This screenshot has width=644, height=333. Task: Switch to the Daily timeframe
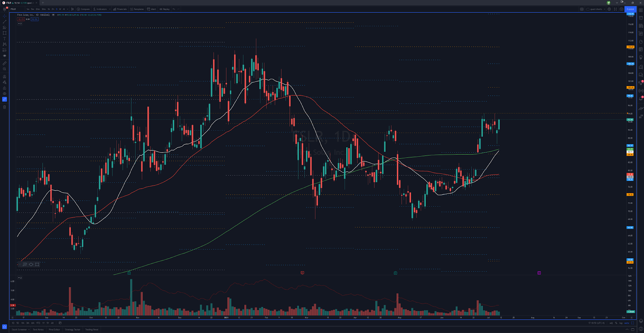(57, 9)
